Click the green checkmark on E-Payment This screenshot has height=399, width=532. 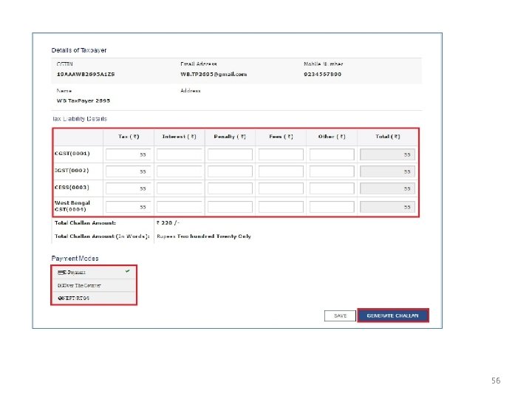click(x=128, y=271)
